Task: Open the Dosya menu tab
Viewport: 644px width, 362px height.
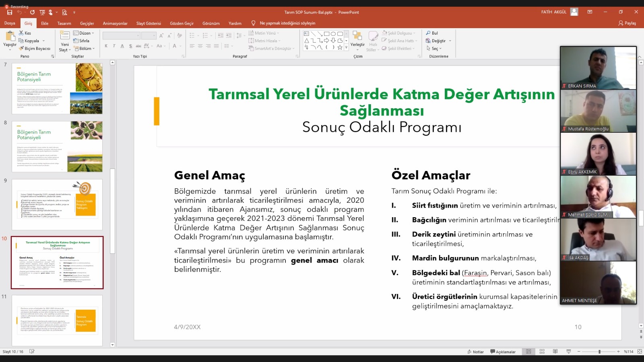Action: [10, 23]
